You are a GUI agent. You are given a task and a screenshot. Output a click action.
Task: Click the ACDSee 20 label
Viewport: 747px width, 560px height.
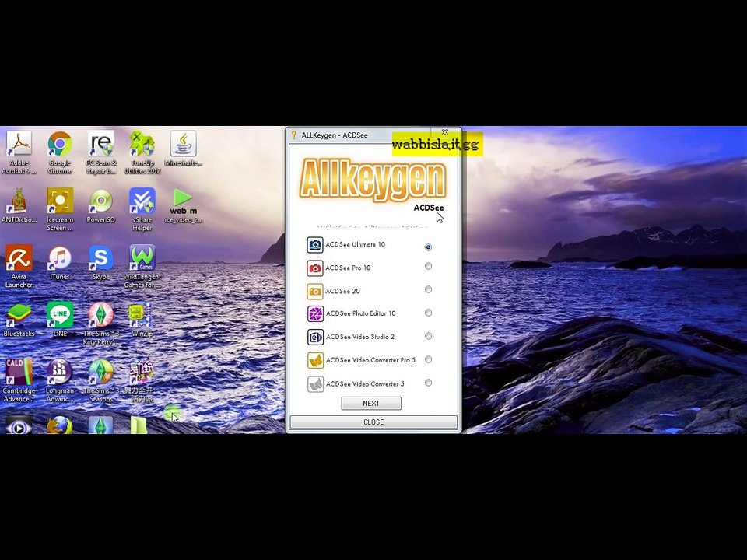[343, 291]
